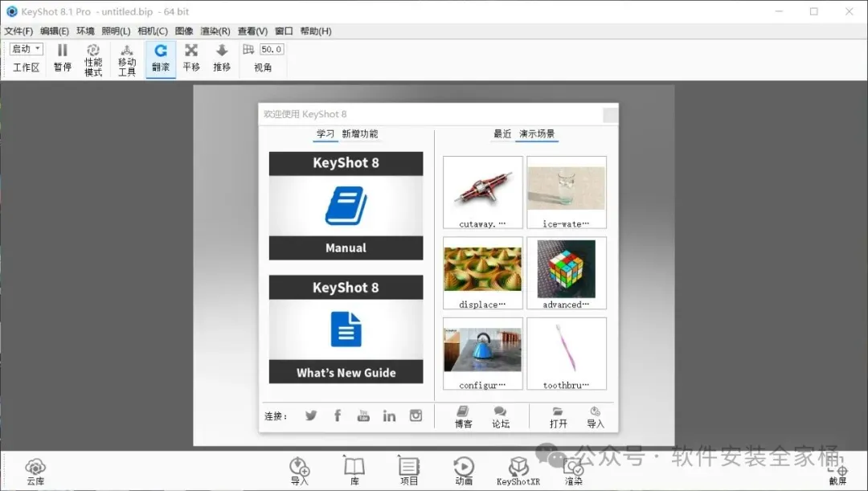868x491 pixels.
Task: Open the 相机(C) menu
Action: [x=152, y=31]
